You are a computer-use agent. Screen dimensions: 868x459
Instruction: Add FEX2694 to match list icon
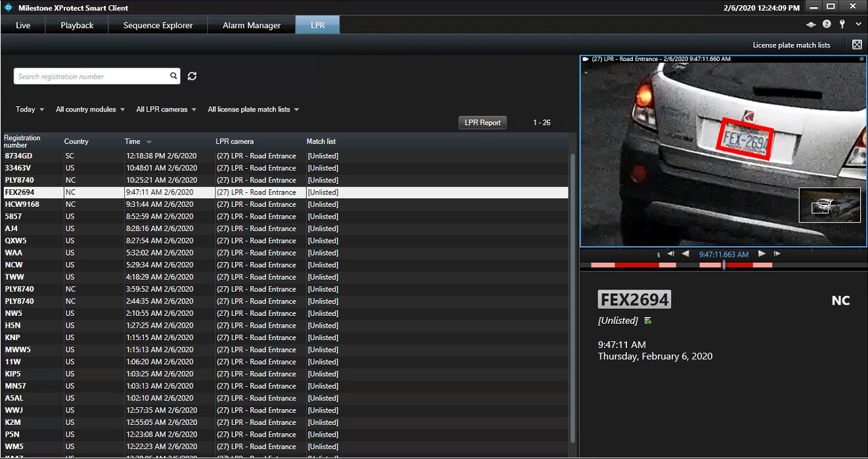click(648, 320)
